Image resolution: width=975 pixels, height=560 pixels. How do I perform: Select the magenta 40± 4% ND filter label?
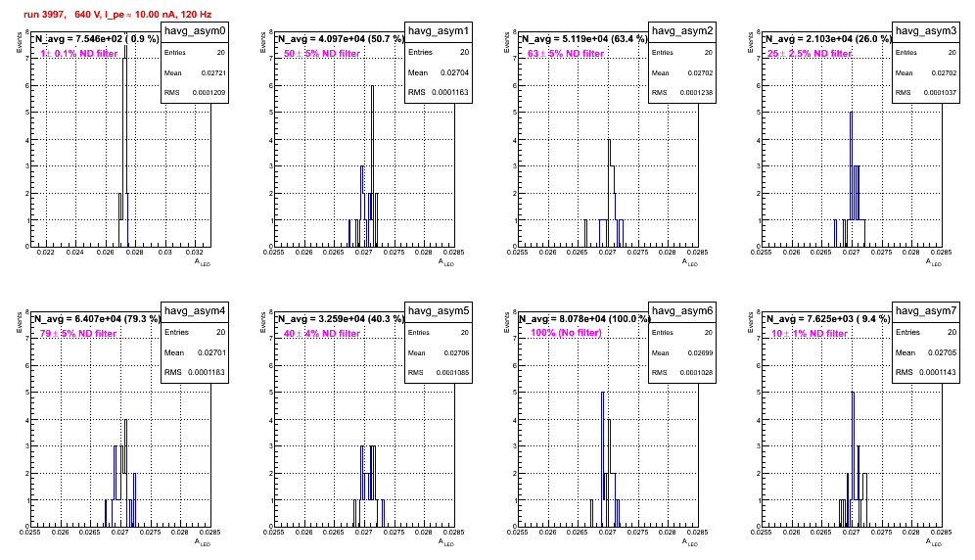click(322, 334)
